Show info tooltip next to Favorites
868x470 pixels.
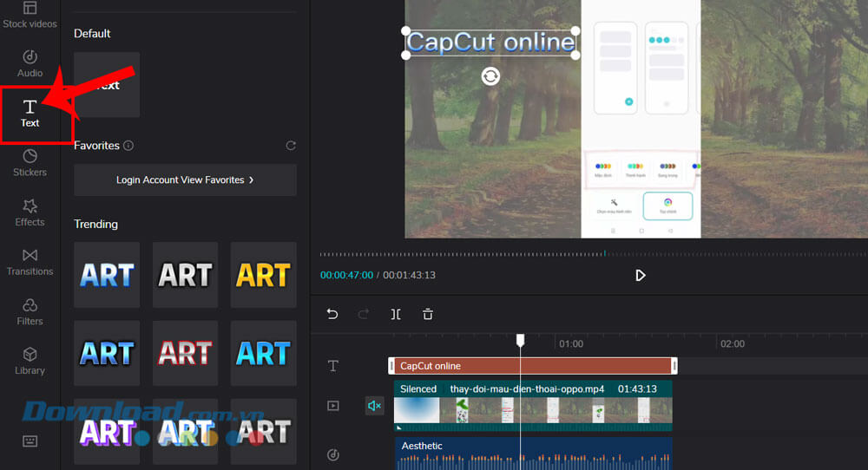pyautogui.click(x=128, y=146)
